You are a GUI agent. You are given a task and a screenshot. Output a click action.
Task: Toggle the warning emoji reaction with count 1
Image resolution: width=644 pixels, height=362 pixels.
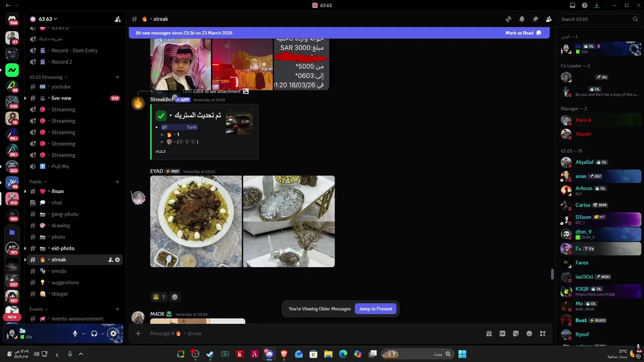(159, 297)
